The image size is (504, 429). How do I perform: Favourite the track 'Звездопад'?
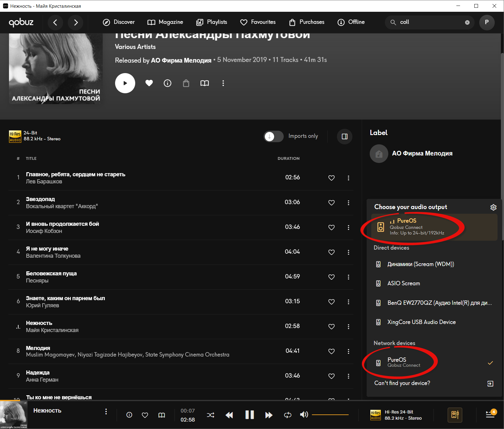click(331, 203)
